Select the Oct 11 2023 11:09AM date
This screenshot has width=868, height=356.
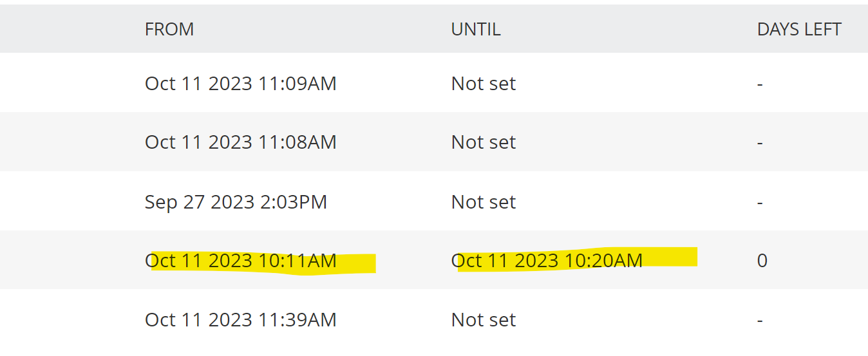pyautogui.click(x=240, y=84)
